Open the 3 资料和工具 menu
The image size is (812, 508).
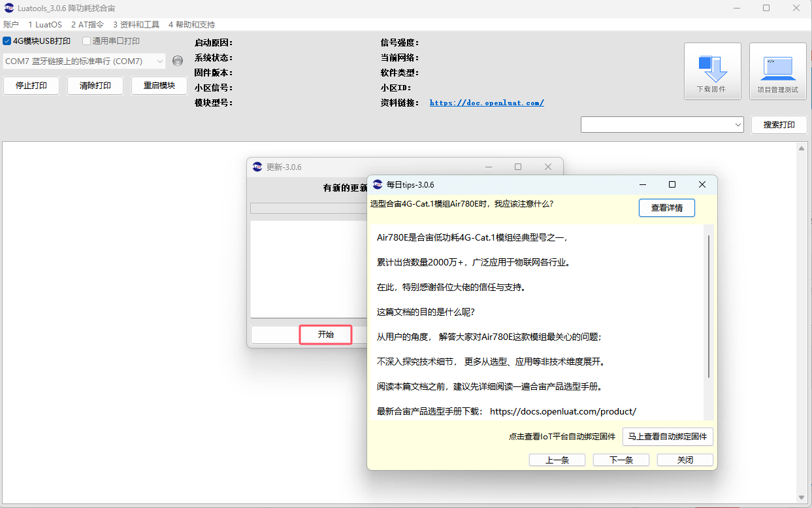pyautogui.click(x=136, y=25)
